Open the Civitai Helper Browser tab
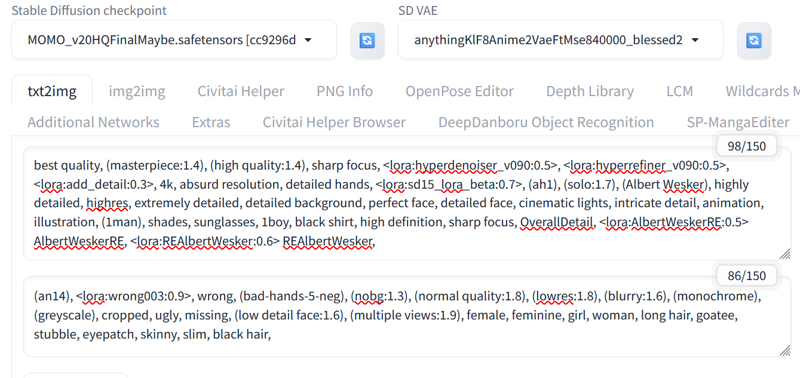 point(334,122)
